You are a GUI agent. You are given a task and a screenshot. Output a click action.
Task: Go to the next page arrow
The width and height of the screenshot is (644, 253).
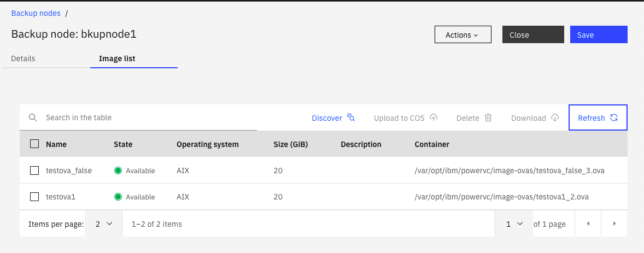click(614, 224)
